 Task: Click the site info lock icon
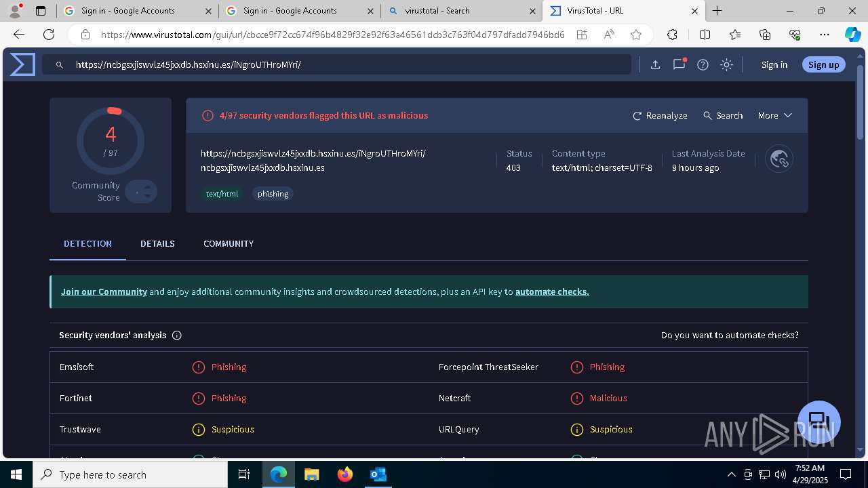point(85,35)
